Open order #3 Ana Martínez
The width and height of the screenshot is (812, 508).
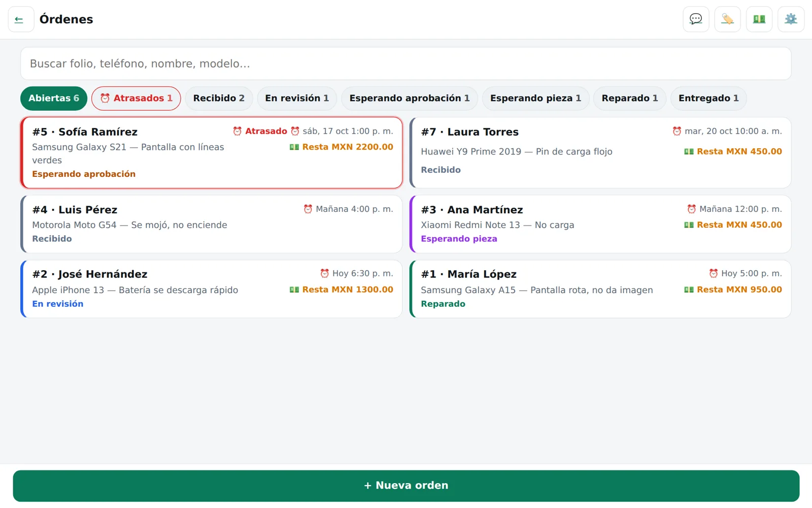pos(600,224)
